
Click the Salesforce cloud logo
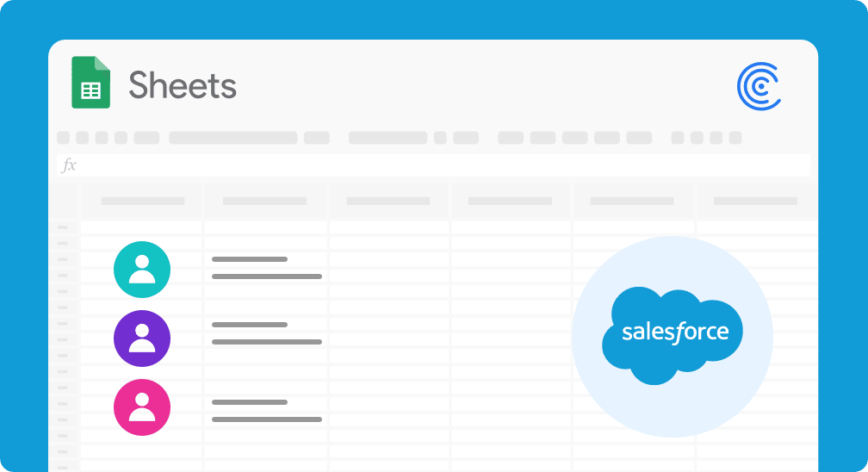coord(672,335)
